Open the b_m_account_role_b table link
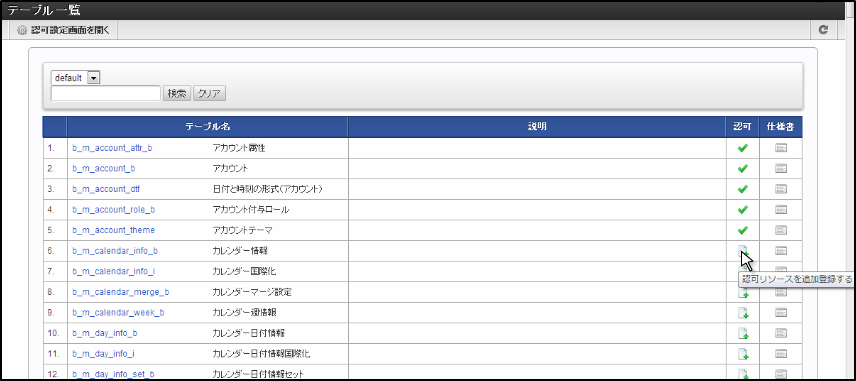The width and height of the screenshot is (856, 381). click(x=114, y=210)
